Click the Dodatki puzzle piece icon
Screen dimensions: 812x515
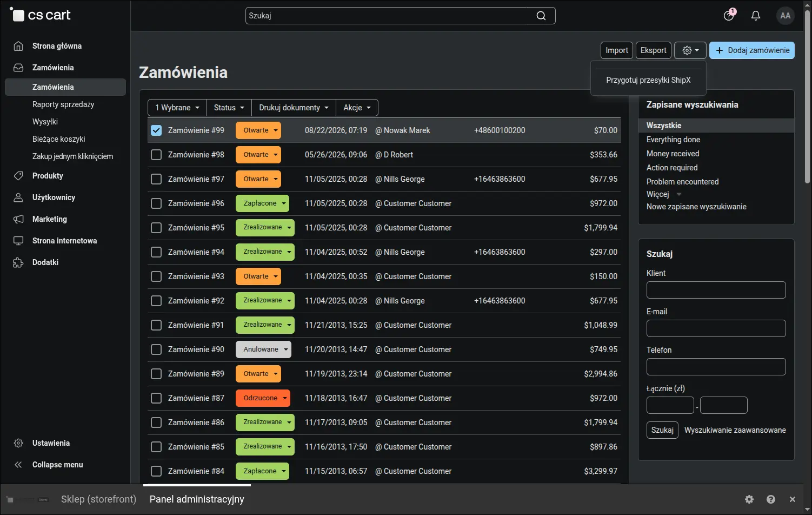[x=18, y=262]
